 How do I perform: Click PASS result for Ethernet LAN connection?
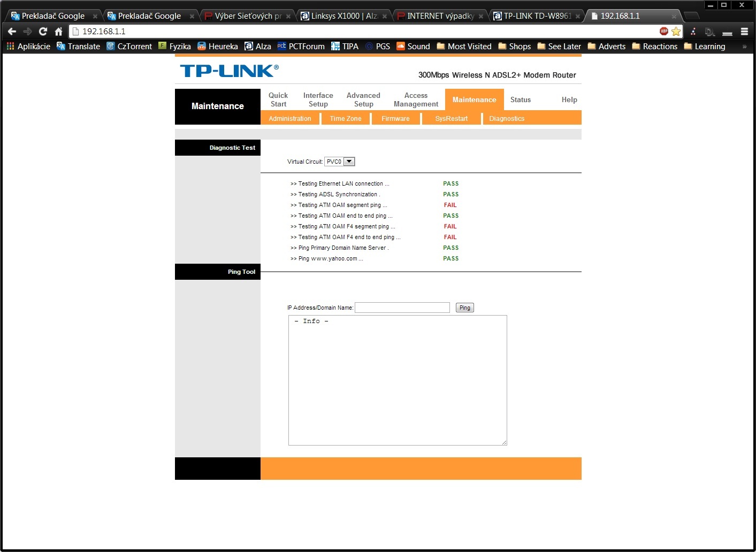[450, 183]
